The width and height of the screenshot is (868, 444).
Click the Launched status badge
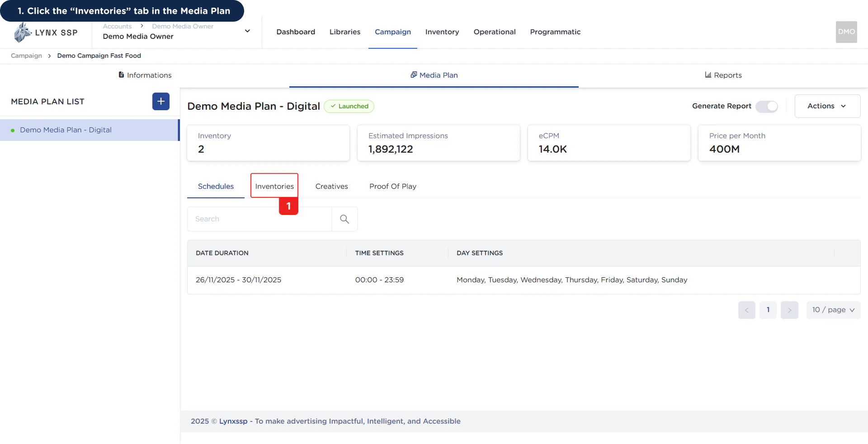pyautogui.click(x=349, y=106)
